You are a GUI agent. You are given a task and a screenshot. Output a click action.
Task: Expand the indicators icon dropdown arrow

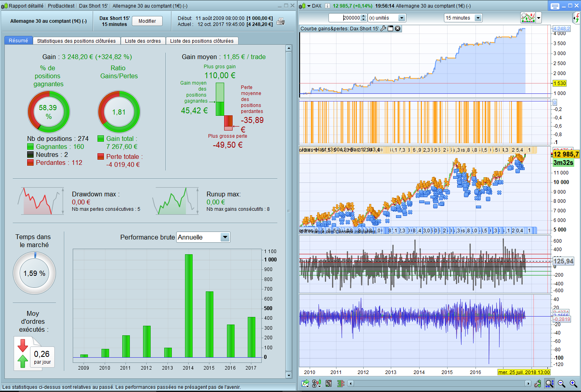click(539, 18)
